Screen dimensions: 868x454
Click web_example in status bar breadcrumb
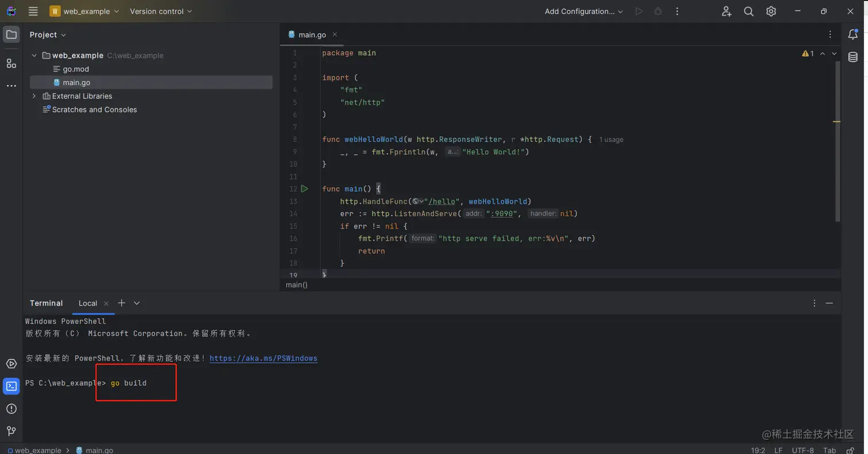(x=34, y=450)
